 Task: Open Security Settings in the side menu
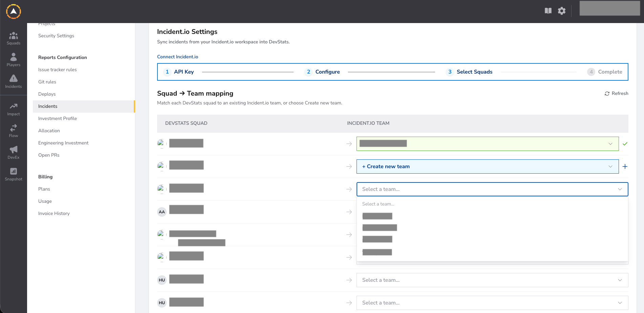tap(56, 36)
